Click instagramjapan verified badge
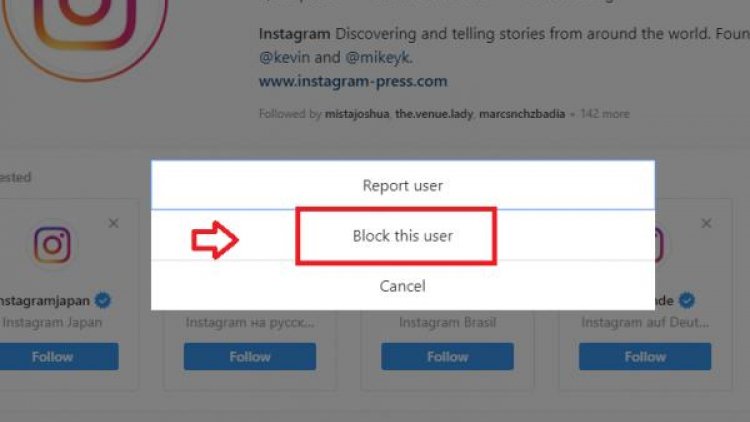 coord(103,300)
